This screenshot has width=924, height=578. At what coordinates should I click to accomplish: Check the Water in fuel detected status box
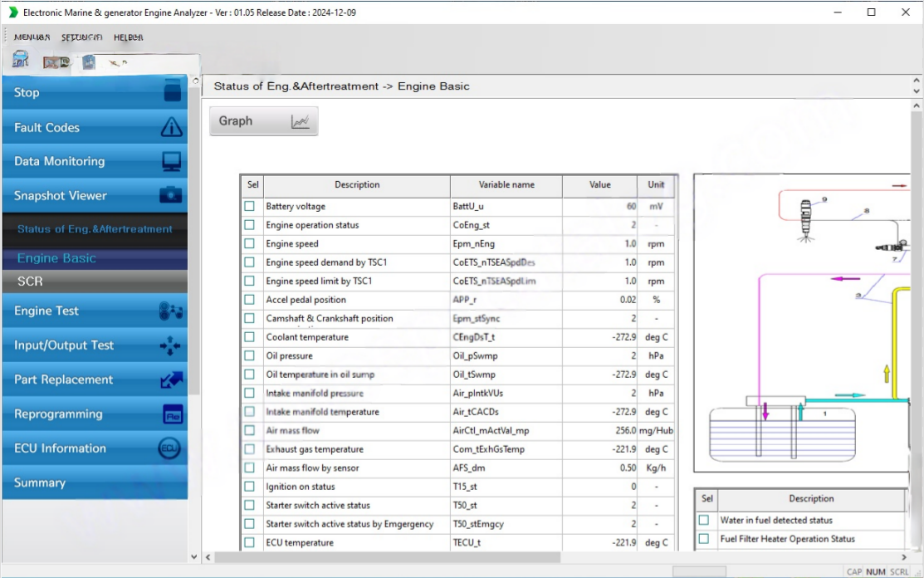click(704, 520)
